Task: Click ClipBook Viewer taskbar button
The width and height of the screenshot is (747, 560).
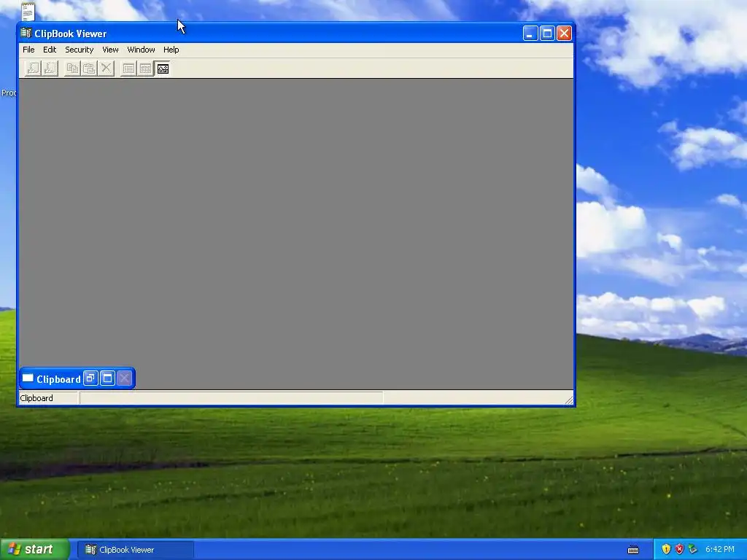Action: [136, 550]
